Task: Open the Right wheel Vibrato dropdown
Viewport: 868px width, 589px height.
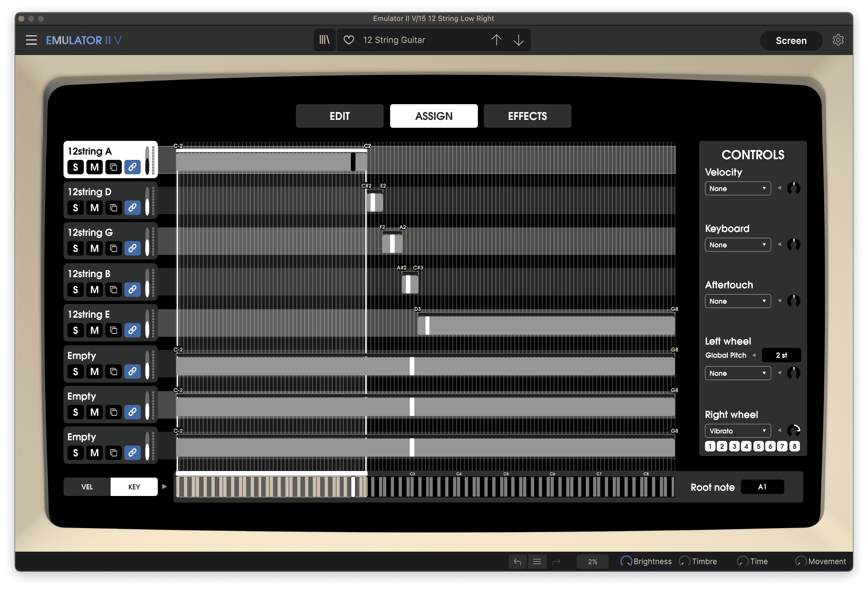Action: click(737, 431)
